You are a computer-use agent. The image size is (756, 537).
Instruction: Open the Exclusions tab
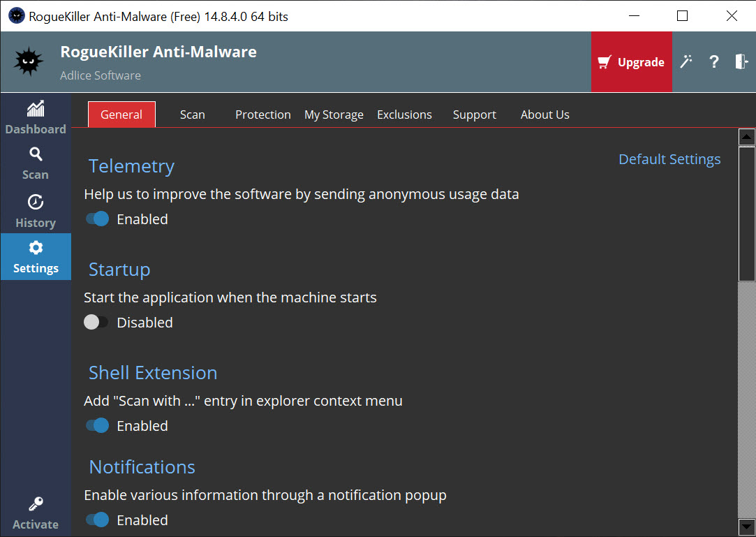pos(404,115)
